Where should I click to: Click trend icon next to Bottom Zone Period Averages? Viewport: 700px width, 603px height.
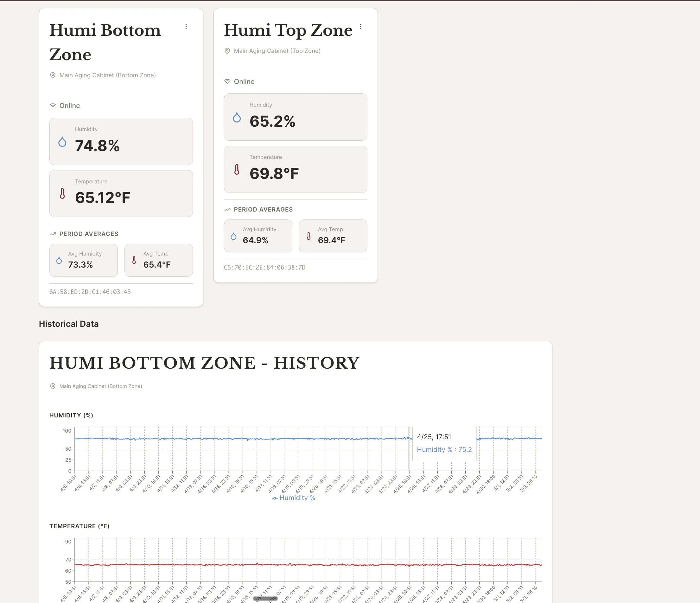(x=53, y=234)
